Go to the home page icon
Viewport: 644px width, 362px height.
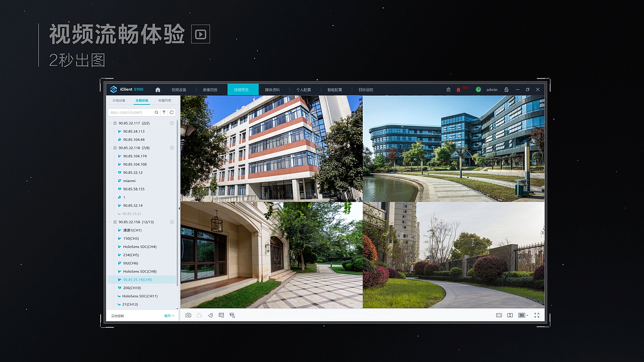(157, 89)
